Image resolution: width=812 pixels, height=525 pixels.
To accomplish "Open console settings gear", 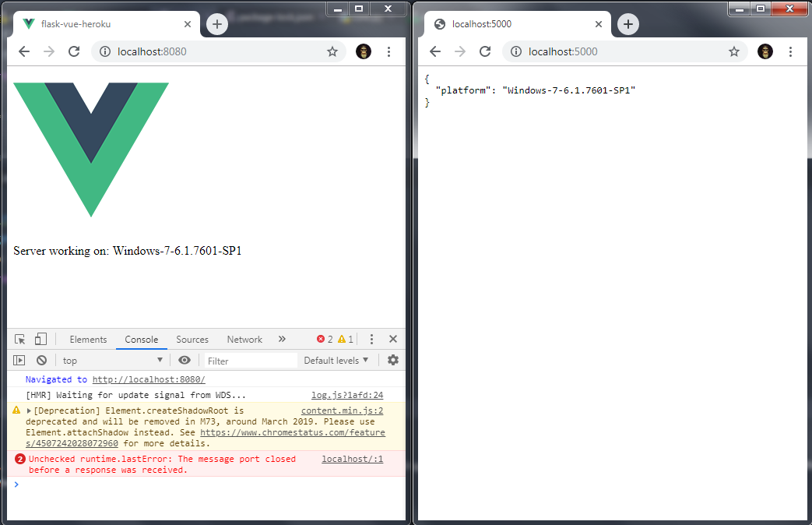I will point(393,360).
